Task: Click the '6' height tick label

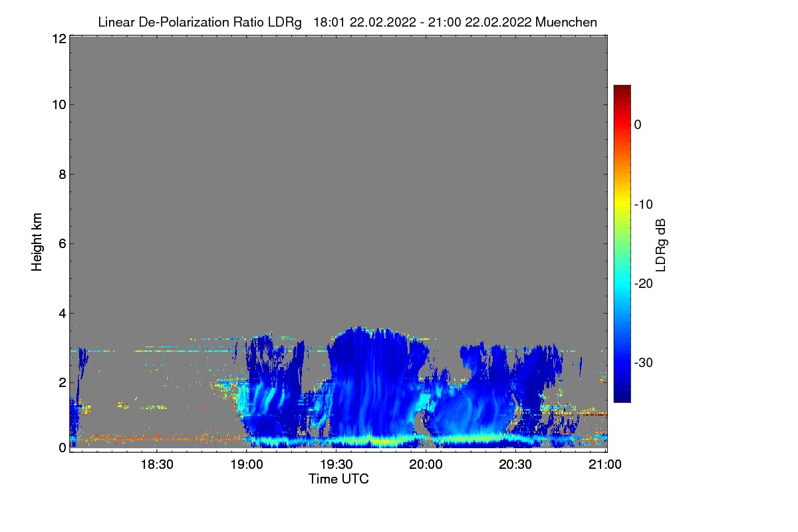Action: coord(62,243)
